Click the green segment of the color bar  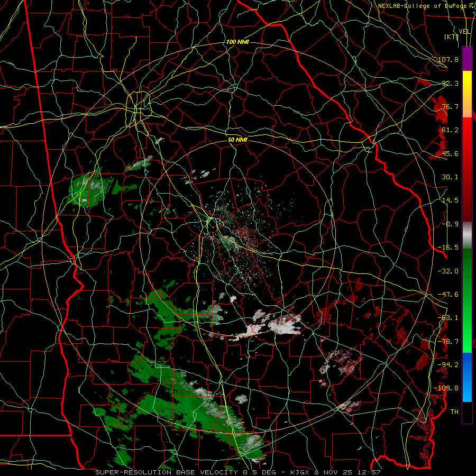tap(467, 300)
